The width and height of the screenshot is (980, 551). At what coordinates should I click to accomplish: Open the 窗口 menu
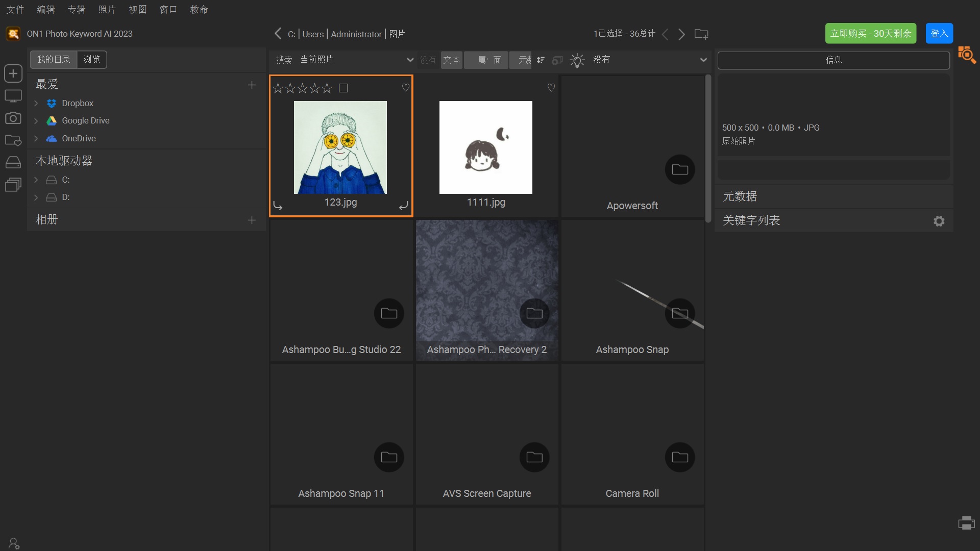(168, 10)
